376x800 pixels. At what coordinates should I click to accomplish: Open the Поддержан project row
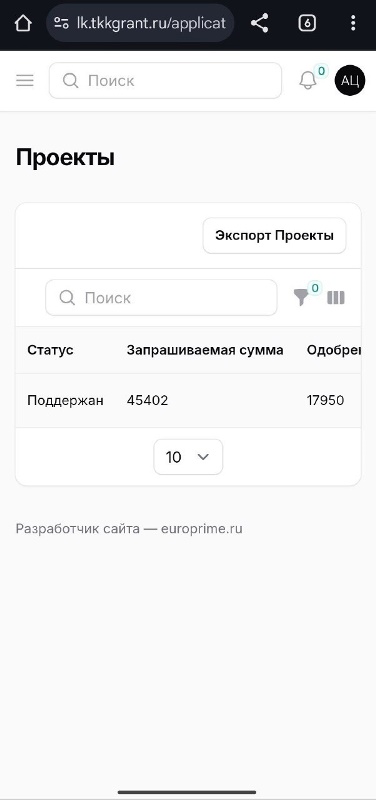tap(188, 401)
